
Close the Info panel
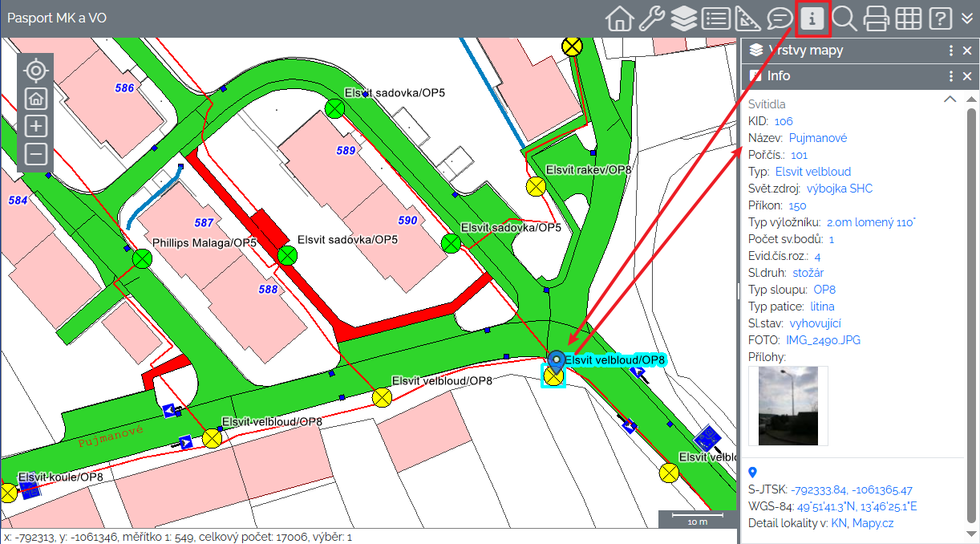point(967,76)
